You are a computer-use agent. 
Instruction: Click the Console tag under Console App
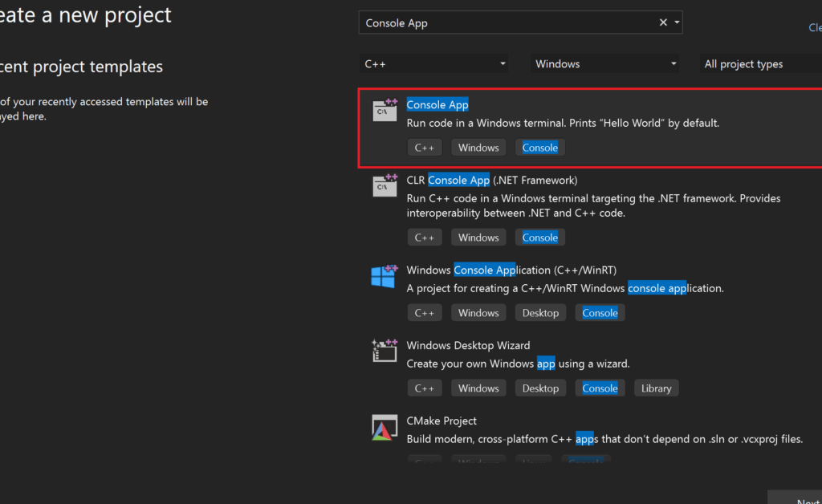pos(539,148)
